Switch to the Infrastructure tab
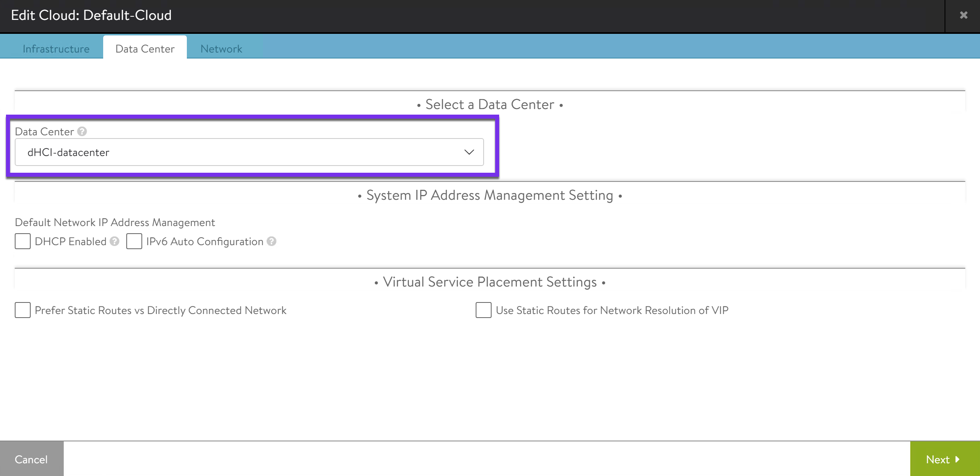The height and width of the screenshot is (476, 980). coord(56,49)
